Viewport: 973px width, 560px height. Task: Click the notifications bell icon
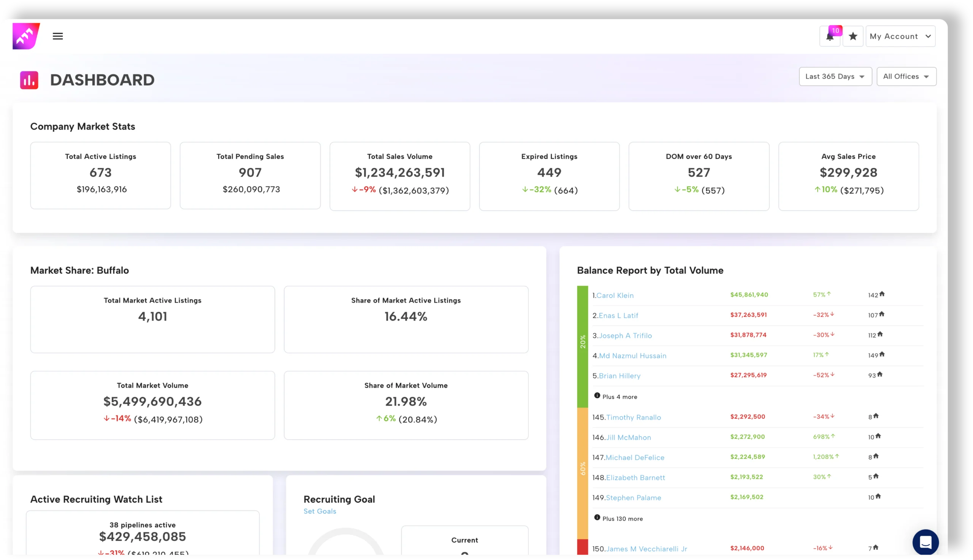click(x=829, y=37)
